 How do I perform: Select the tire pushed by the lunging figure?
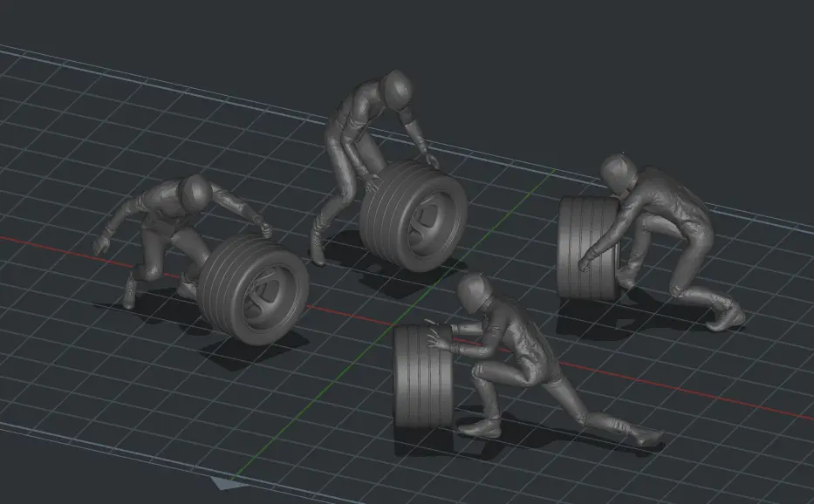422,377
